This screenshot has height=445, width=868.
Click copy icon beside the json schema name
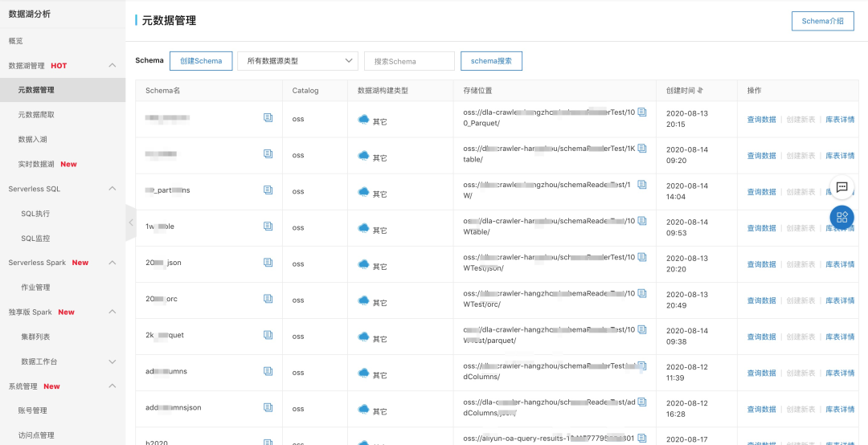coord(268,263)
